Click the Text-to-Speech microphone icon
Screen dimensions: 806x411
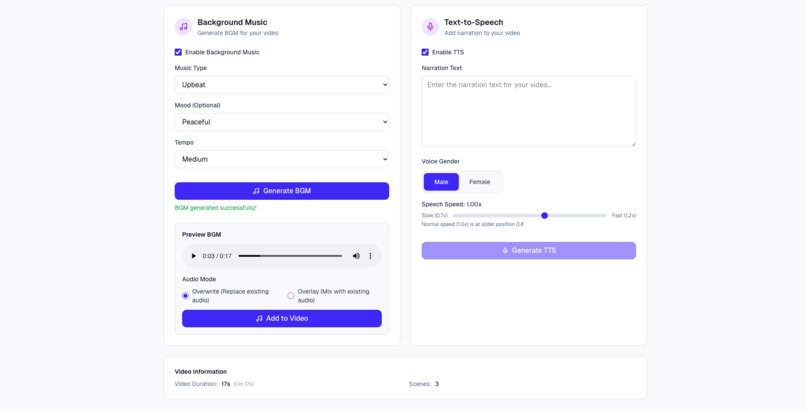coord(430,27)
